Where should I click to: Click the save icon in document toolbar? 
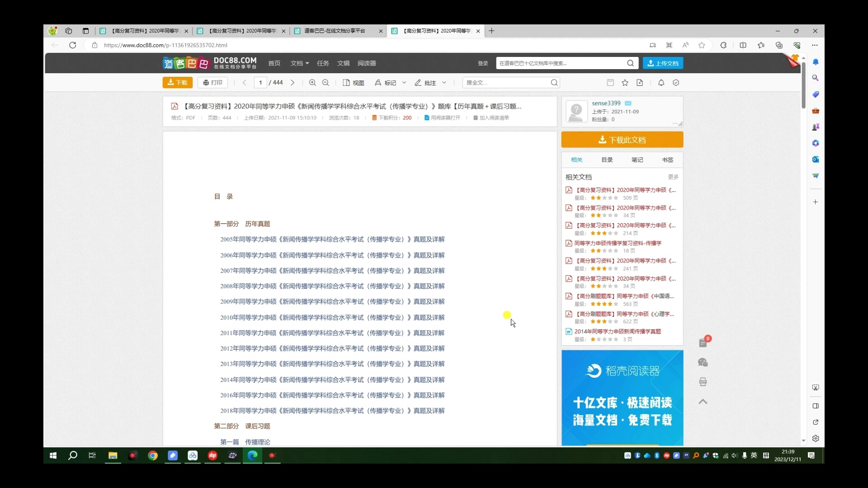610,83
